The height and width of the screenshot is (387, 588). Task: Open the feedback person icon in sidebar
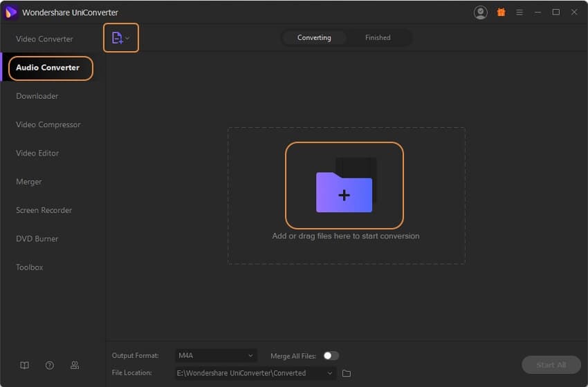[75, 365]
